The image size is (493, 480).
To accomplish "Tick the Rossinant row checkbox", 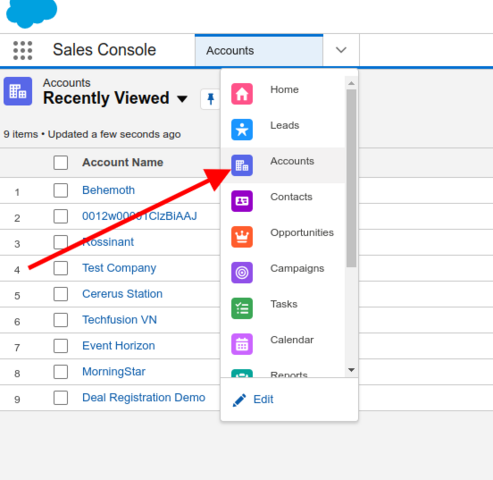I will tap(61, 242).
